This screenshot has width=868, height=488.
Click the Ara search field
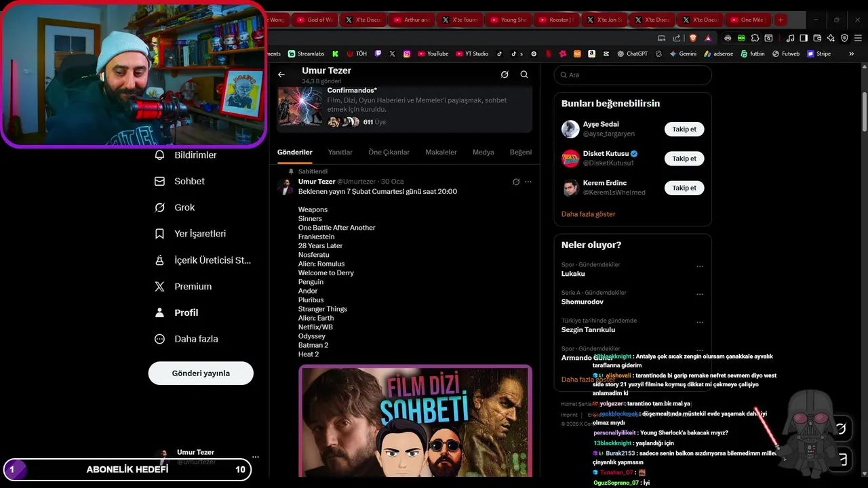[633, 75]
